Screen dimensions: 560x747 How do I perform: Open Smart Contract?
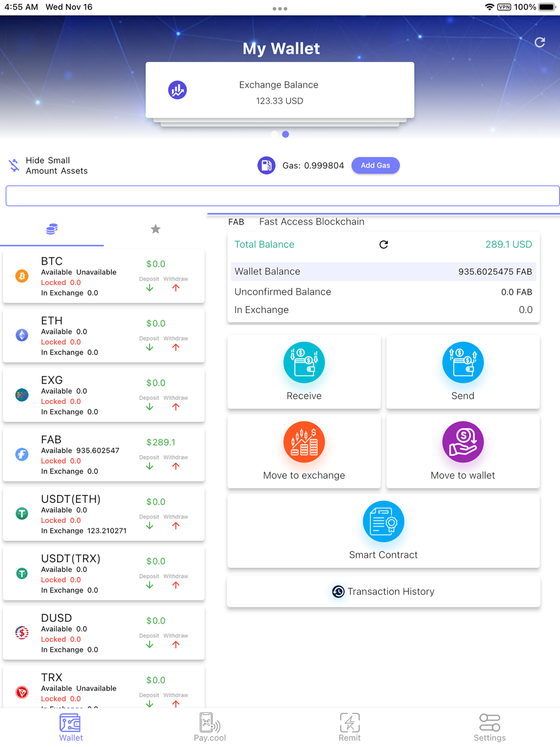[x=384, y=530]
